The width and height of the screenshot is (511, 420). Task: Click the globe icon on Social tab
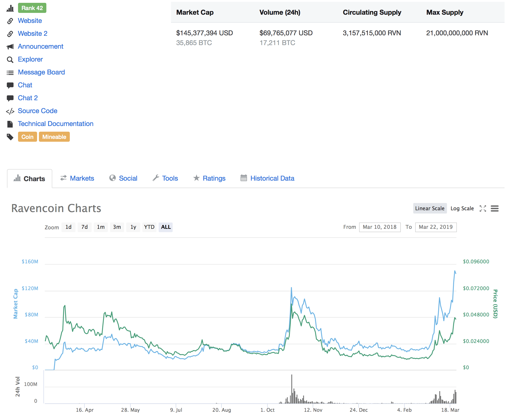[x=113, y=178]
